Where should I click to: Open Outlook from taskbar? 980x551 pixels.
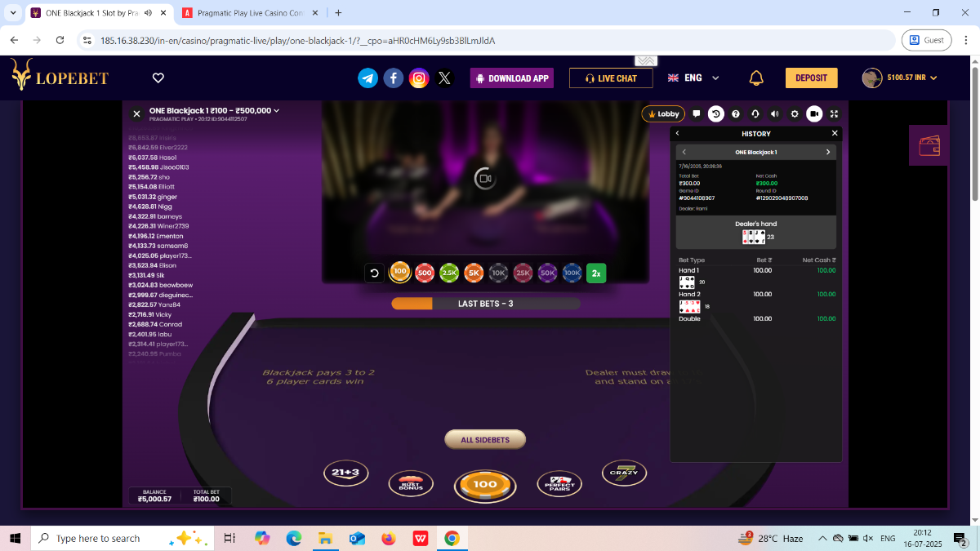tap(357, 539)
